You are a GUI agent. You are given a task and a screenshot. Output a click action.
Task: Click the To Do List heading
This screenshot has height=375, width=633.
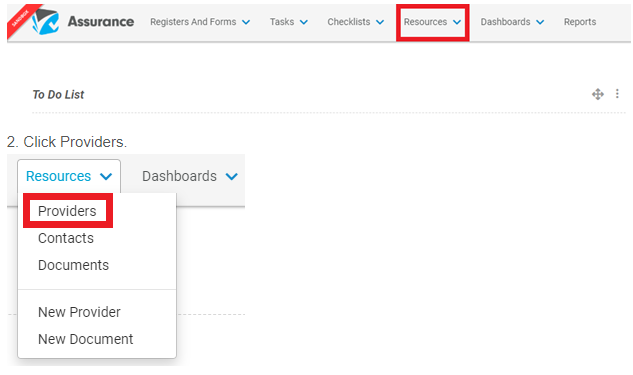(58, 94)
